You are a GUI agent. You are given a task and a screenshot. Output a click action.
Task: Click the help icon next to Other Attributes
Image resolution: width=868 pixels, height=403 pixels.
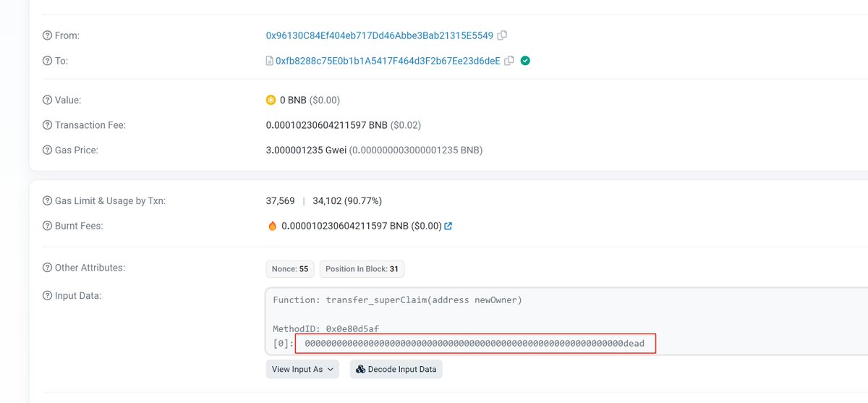pyautogui.click(x=48, y=268)
